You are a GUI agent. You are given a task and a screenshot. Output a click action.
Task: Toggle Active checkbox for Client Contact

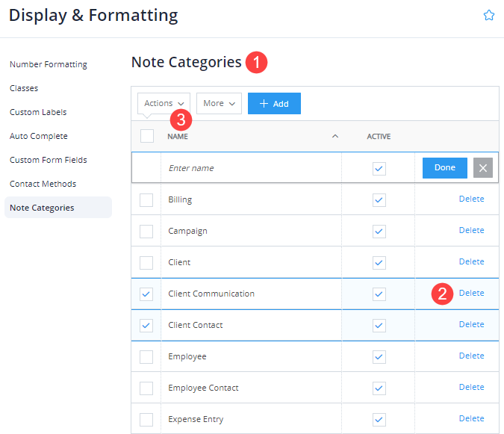pos(379,326)
